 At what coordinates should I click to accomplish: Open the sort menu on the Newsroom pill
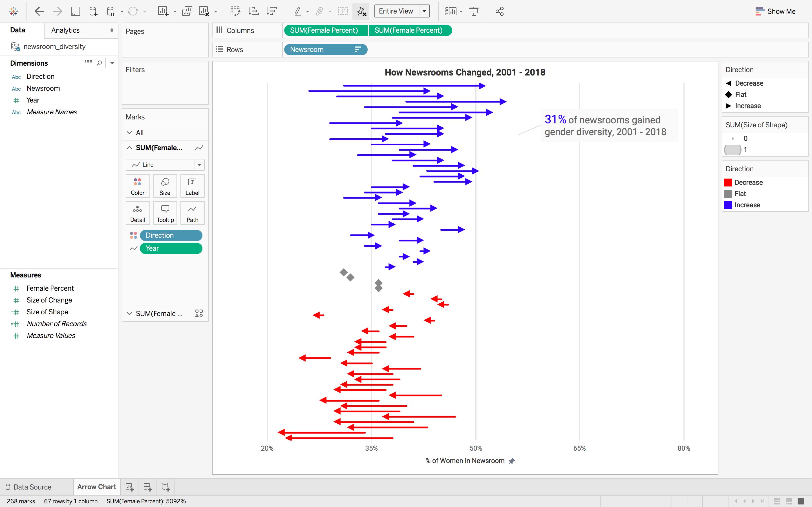(x=358, y=49)
